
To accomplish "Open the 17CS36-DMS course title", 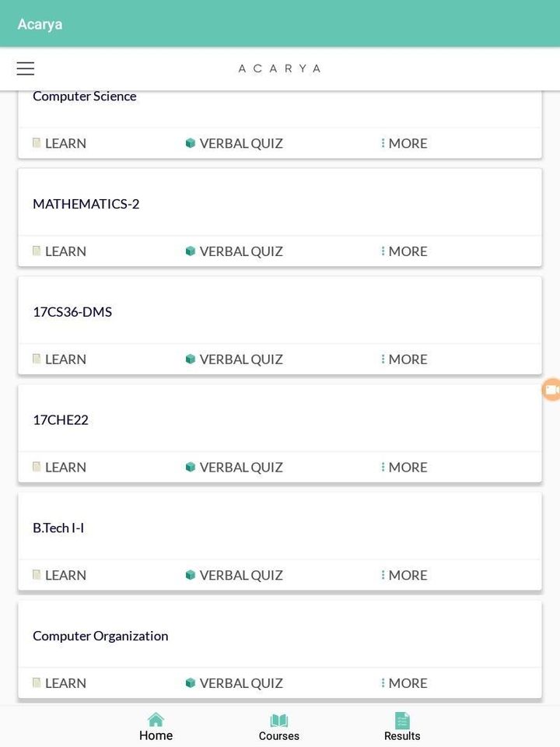I will point(72,312).
